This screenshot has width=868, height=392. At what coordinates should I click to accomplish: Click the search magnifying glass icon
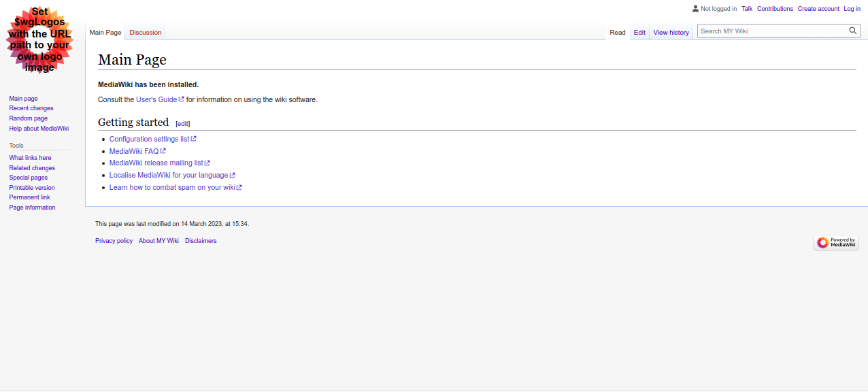853,31
